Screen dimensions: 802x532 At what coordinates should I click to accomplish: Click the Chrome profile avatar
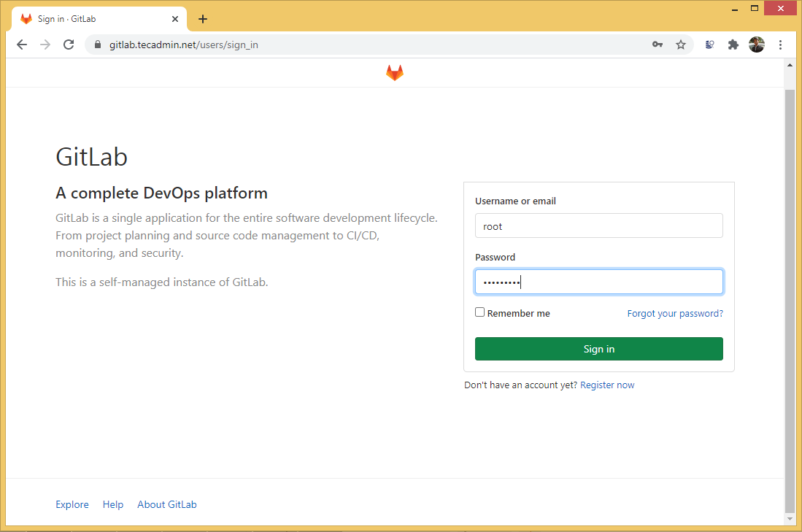click(757, 45)
